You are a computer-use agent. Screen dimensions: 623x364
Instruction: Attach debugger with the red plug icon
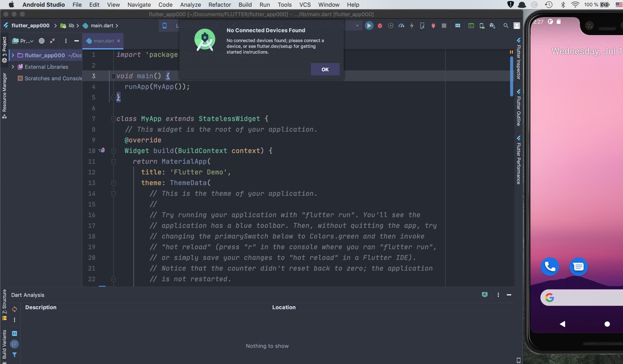[433, 26]
